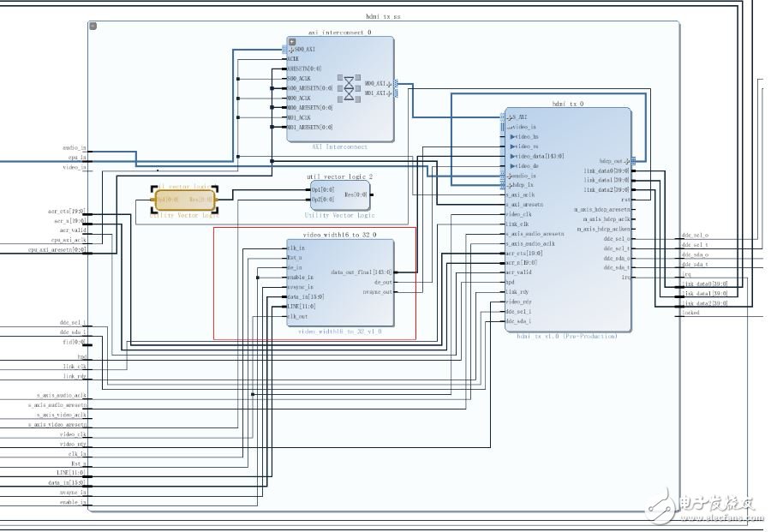Collapse the hdmi_tx_ss hierarchy with its minus icon
Image resolution: width=771 pixels, height=532 pixels.
[93, 26]
